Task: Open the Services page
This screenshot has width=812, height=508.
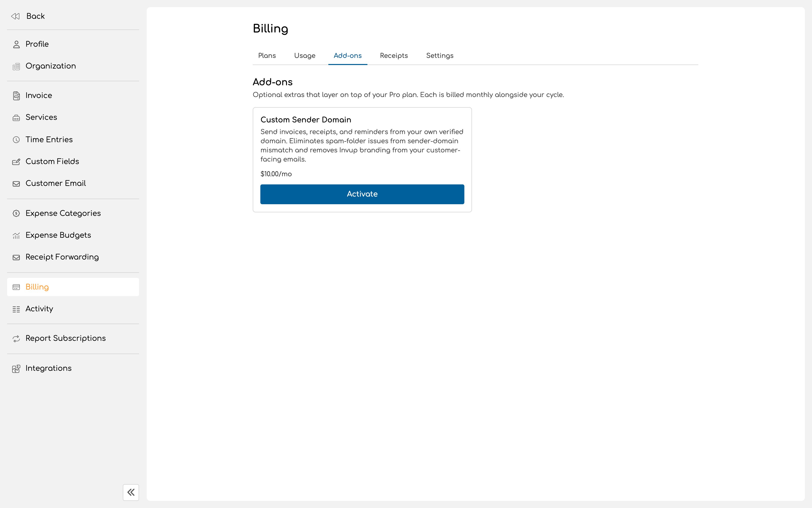Action: pos(73,118)
